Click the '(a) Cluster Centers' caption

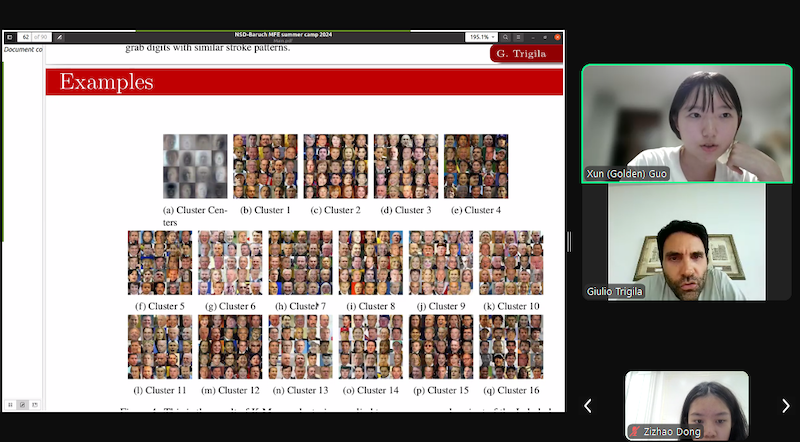(x=195, y=216)
